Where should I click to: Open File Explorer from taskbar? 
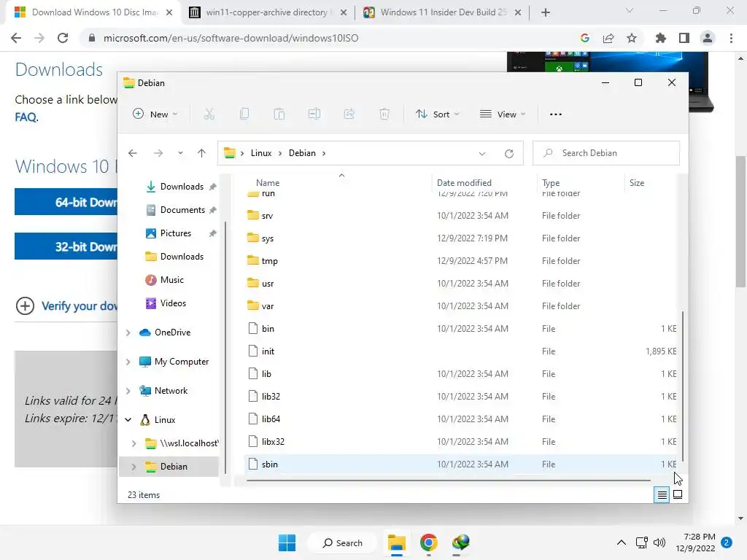(x=396, y=542)
